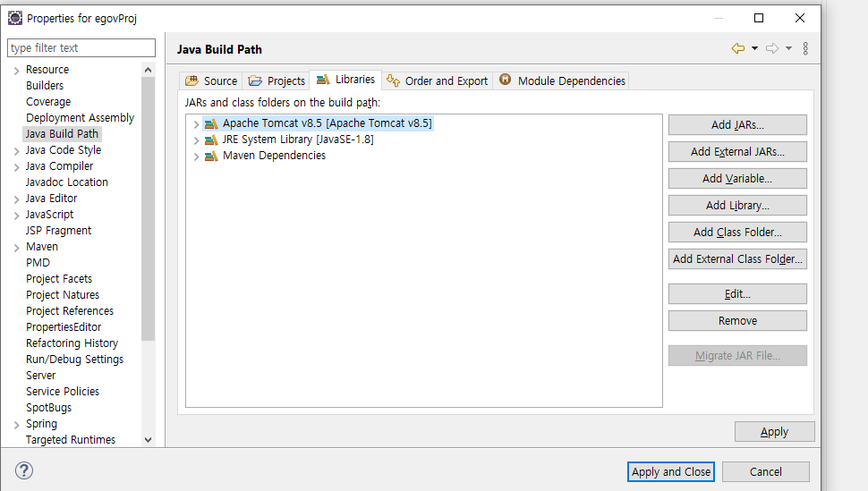Image resolution: width=868 pixels, height=491 pixels.
Task: Select Builders in the sidebar
Action: pos(45,86)
